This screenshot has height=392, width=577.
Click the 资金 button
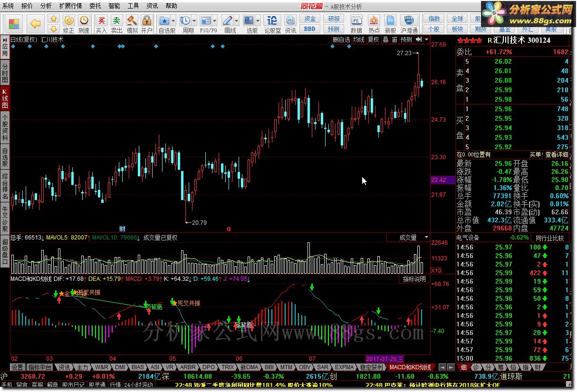click(x=310, y=19)
